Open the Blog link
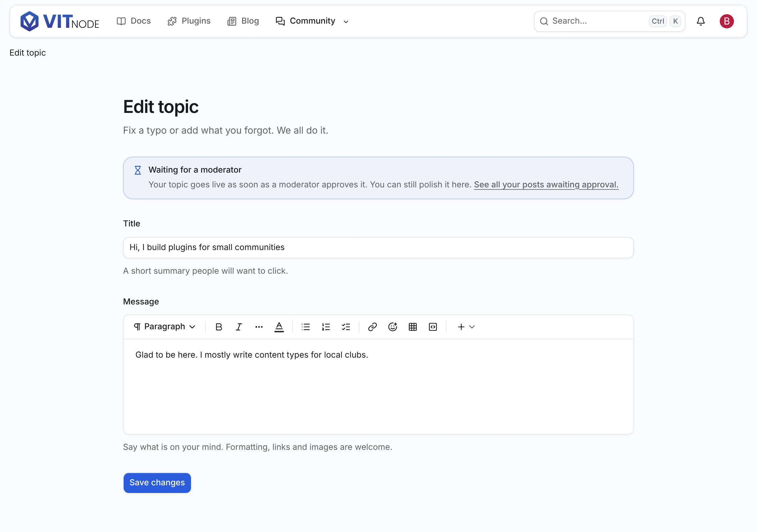The width and height of the screenshot is (757, 532). tap(243, 21)
